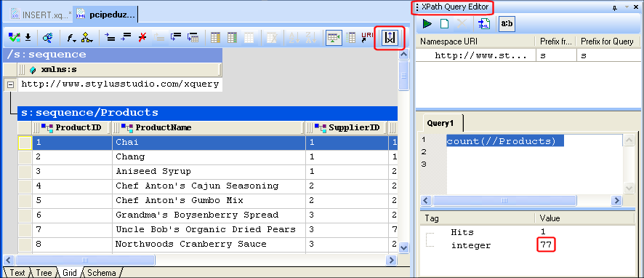Switch to the Tree view tab

pyautogui.click(x=44, y=272)
